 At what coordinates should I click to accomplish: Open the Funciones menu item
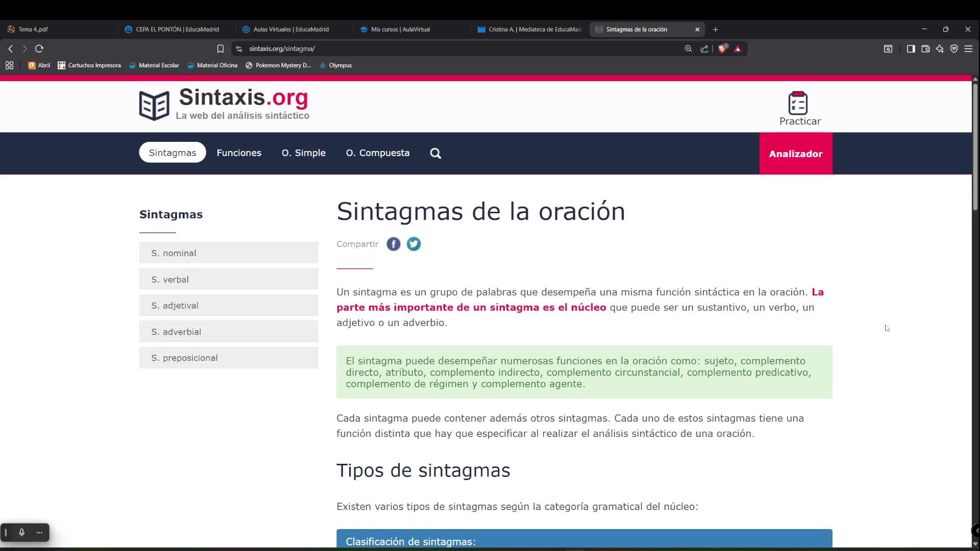(239, 153)
